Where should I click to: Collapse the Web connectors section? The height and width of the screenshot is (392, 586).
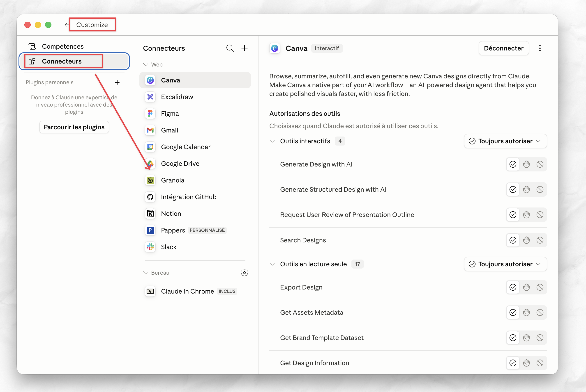point(145,64)
